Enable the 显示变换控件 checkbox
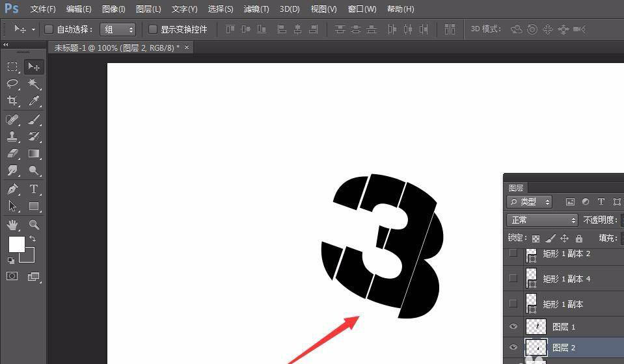624x364 pixels. (152, 29)
